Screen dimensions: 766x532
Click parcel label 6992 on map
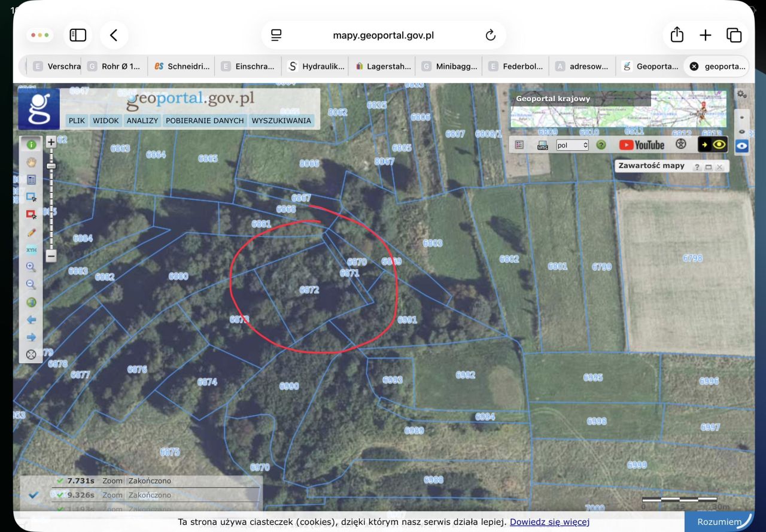465,375
